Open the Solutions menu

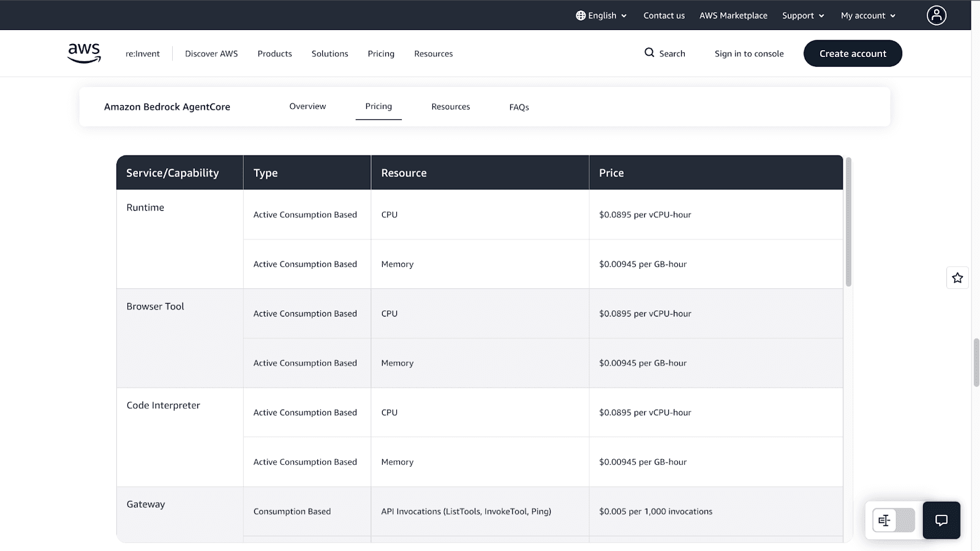tap(330, 54)
